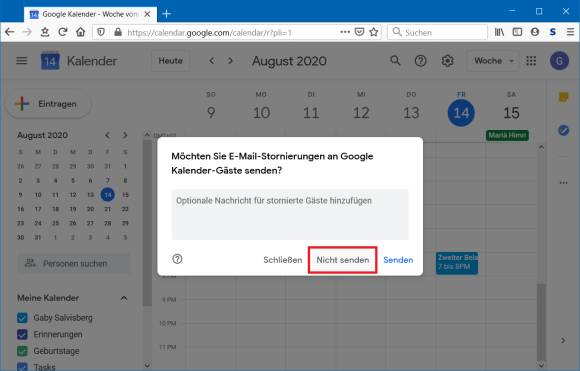Go to previous week arrow

pyautogui.click(x=212, y=61)
